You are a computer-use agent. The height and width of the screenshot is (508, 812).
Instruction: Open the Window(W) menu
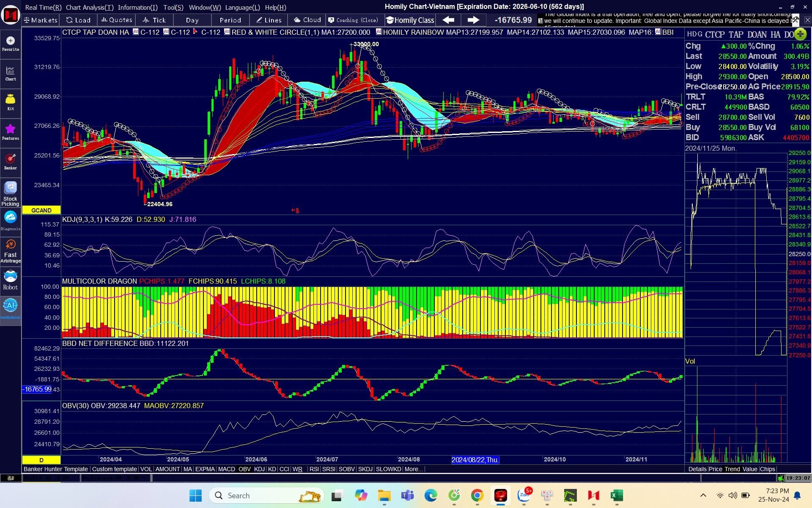[205, 7]
